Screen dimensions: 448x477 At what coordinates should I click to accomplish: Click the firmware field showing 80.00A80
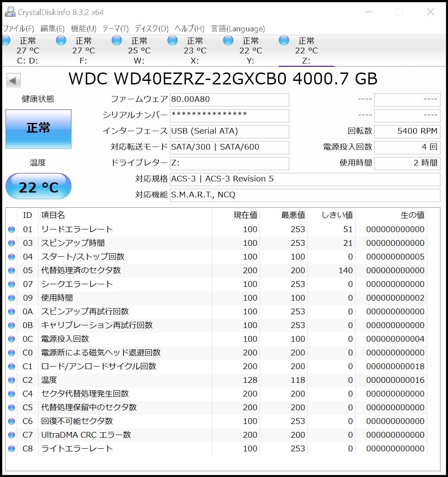coord(229,99)
